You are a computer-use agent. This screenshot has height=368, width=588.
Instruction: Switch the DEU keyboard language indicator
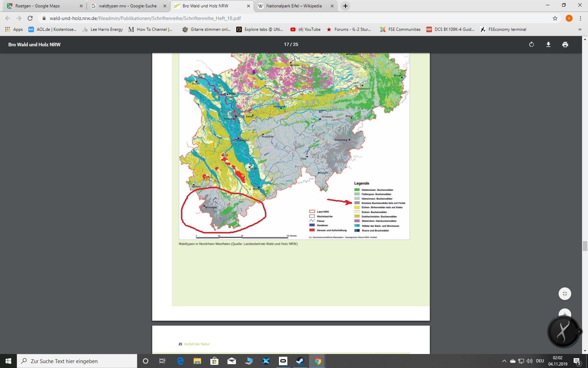click(x=540, y=361)
